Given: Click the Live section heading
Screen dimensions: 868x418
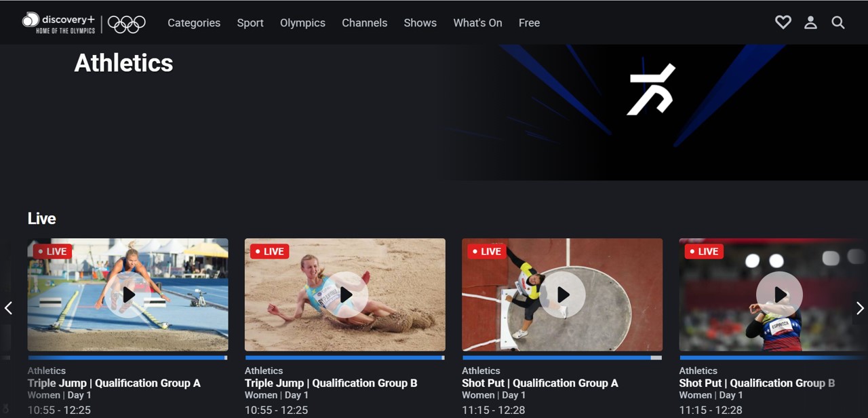Looking at the screenshot, I should point(41,218).
